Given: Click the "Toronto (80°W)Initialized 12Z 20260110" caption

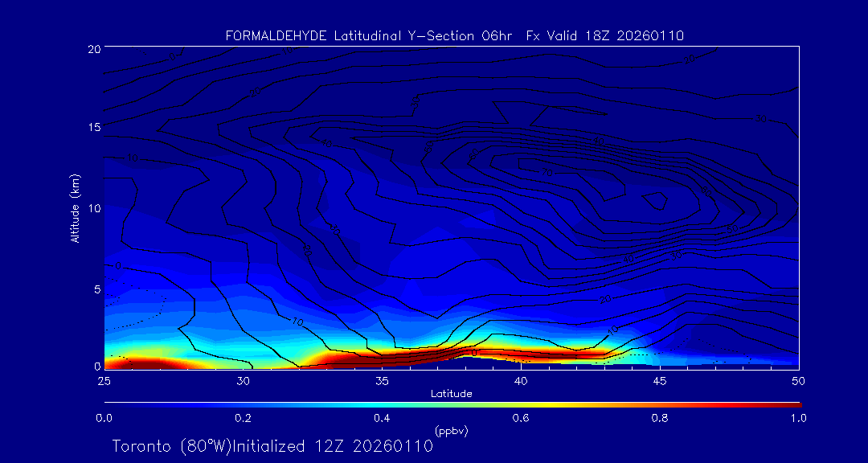Looking at the screenshot, I should click(x=272, y=446).
